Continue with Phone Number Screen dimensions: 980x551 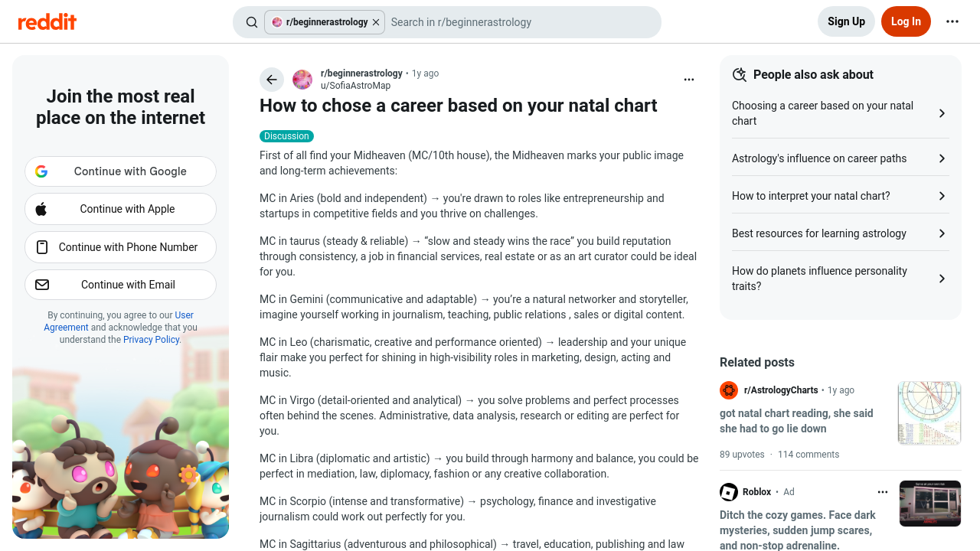point(120,247)
